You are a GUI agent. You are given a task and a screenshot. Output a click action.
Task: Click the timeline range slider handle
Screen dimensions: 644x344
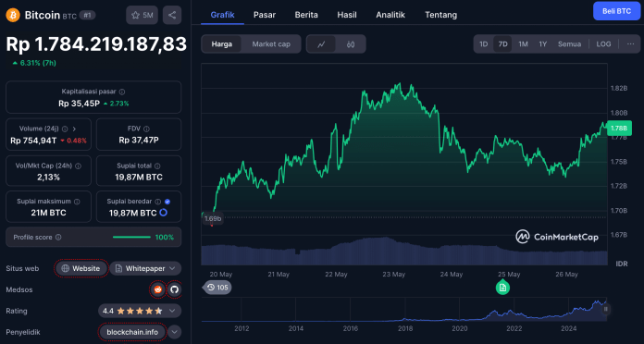click(x=605, y=309)
